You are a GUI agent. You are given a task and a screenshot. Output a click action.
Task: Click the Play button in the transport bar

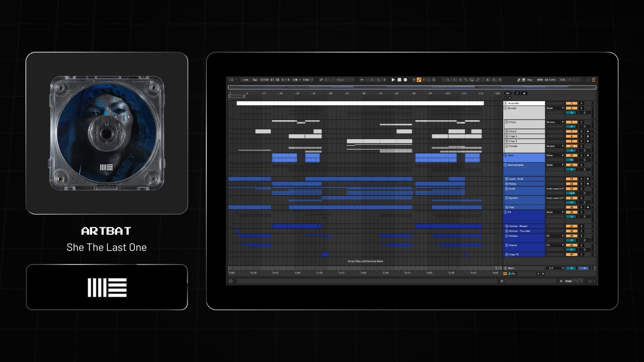pos(393,80)
